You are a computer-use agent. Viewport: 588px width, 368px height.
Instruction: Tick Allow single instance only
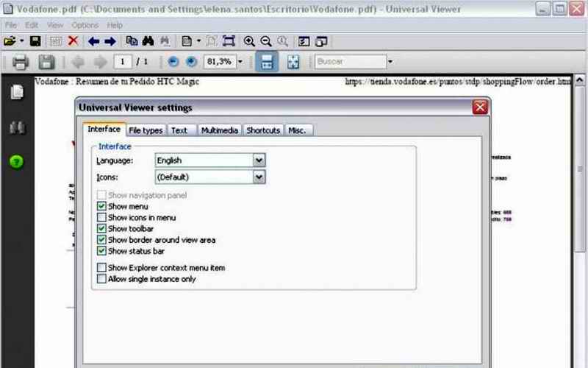coord(101,279)
